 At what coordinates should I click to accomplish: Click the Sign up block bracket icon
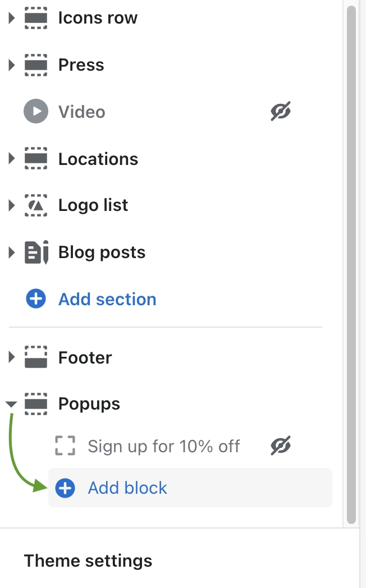point(65,447)
